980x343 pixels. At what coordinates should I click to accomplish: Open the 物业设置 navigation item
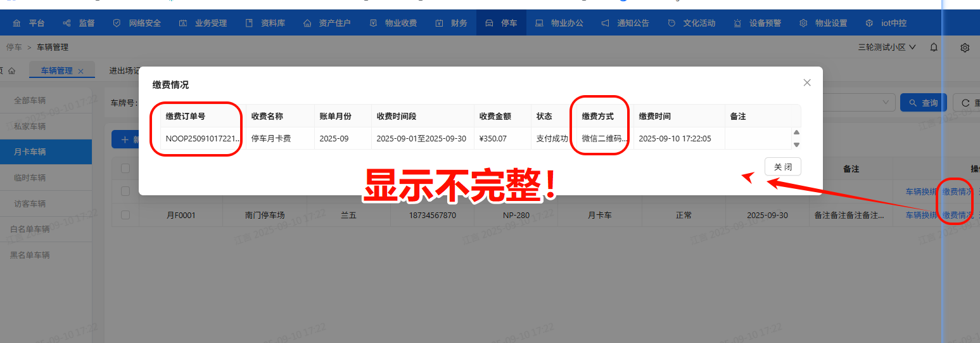point(823,23)
